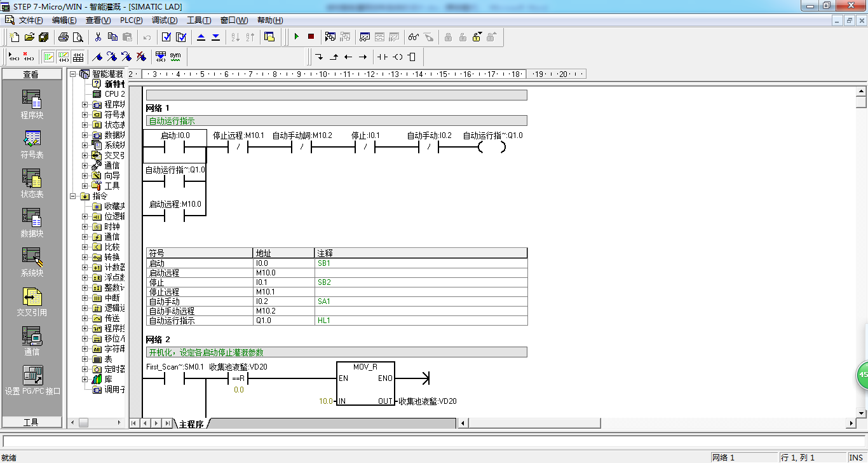Open the 文件(F) menu

click(x=31, y=20)
